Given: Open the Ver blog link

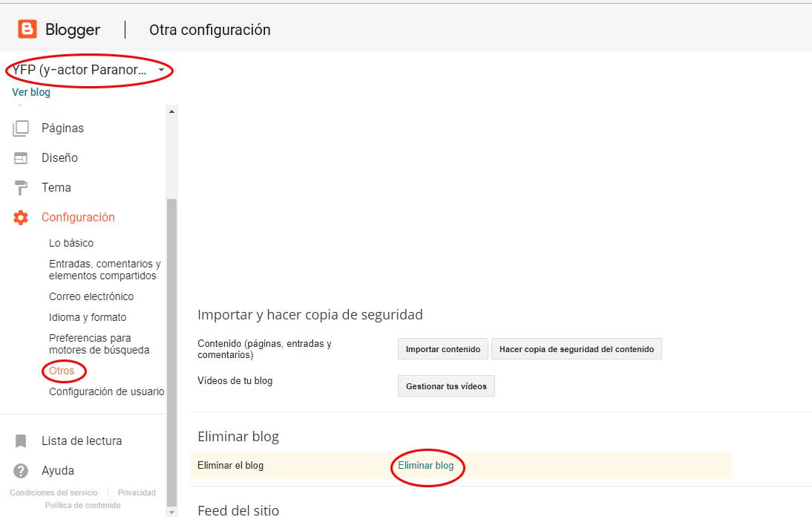Looking at the screenshot, I should point(31,93).
